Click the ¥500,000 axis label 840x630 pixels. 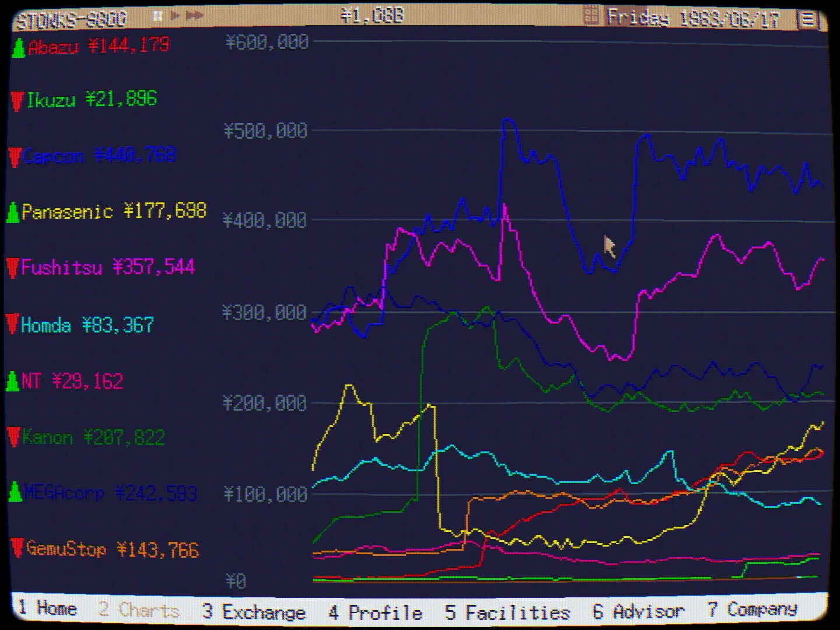click(x=265, y=131)
